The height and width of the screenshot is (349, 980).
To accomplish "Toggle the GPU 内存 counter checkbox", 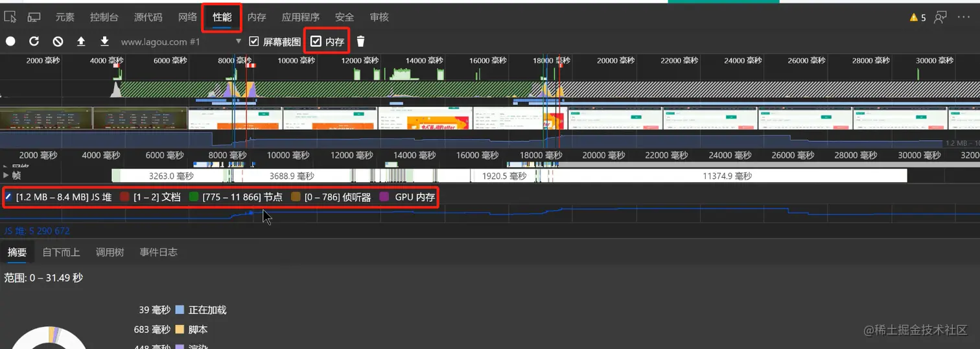I will click(x=384, y=197).
